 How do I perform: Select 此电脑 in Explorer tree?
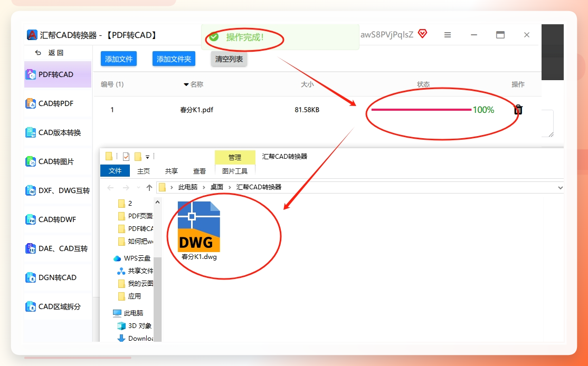coord(128,313)
